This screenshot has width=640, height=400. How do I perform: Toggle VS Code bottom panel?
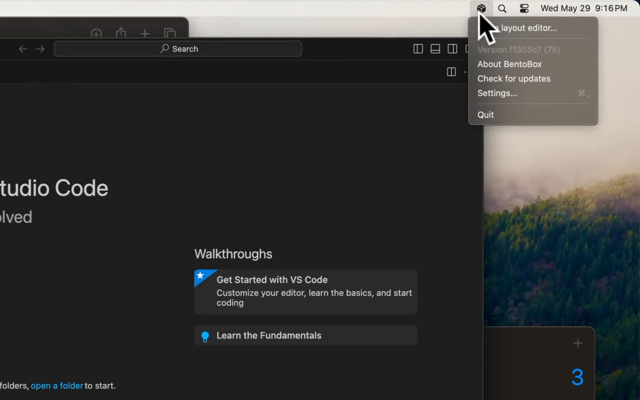click(435, 49)
